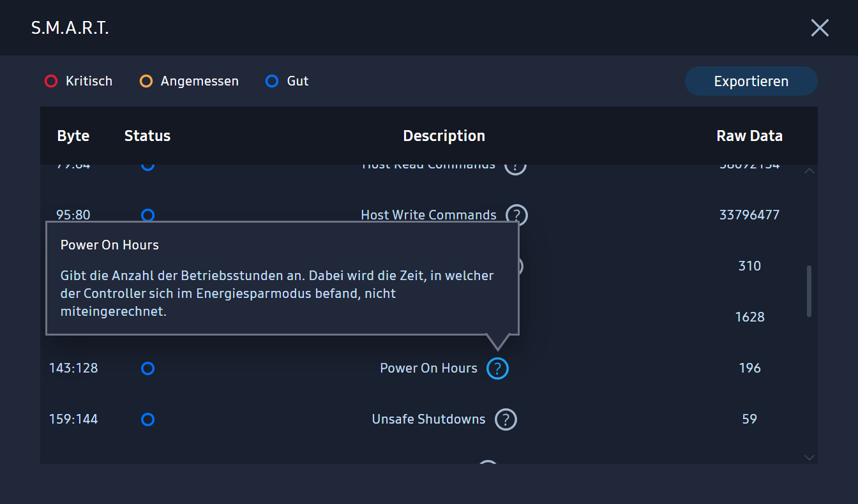
Task: Click the Byte column header
Action: click(x=73, y=136)
